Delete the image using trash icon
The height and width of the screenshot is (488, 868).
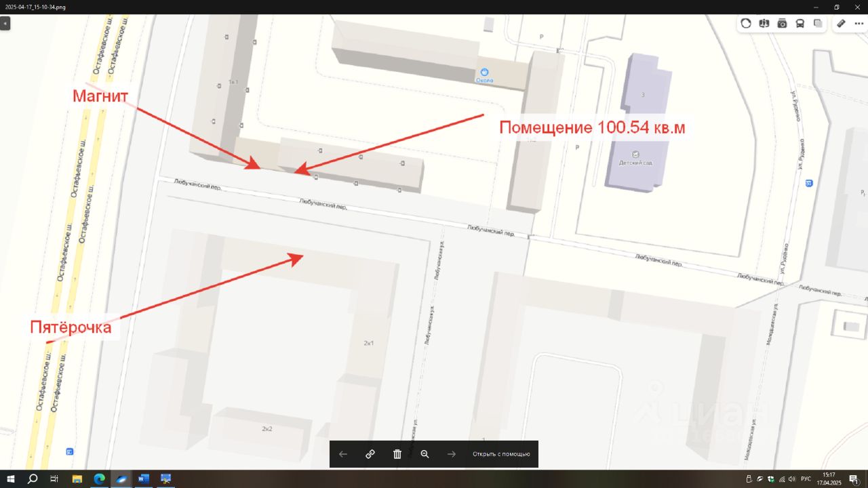pyautogui.click(x=397, y=454)
